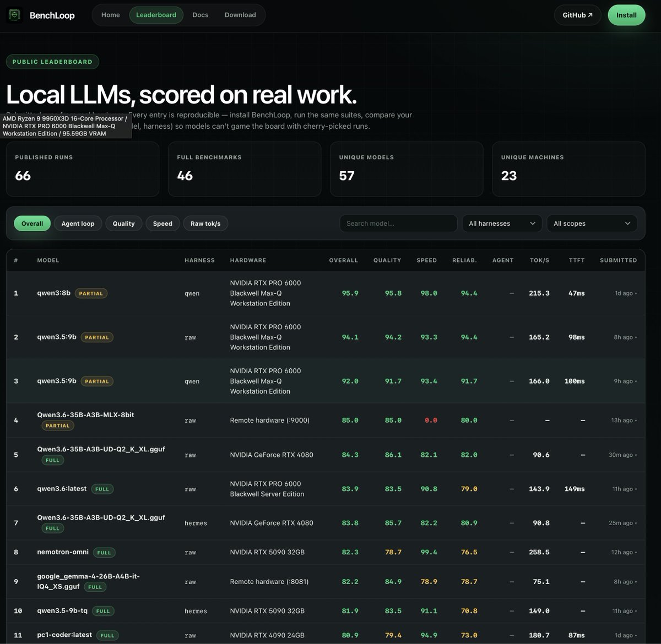This screenshot has height=644, width=661.
Task: Open the Home nav item
Action: pyautogui.click(x=111, y=15)
